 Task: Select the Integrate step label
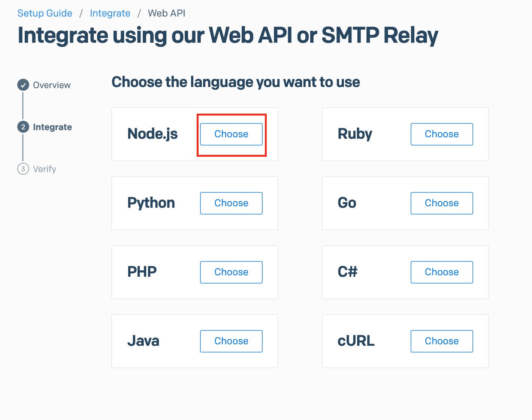tap(52, 127)
